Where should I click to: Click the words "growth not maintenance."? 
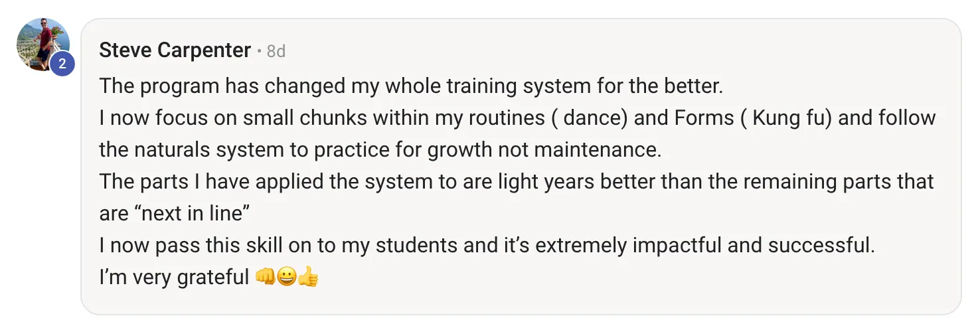pyautogui.click(x=544, y=149)
